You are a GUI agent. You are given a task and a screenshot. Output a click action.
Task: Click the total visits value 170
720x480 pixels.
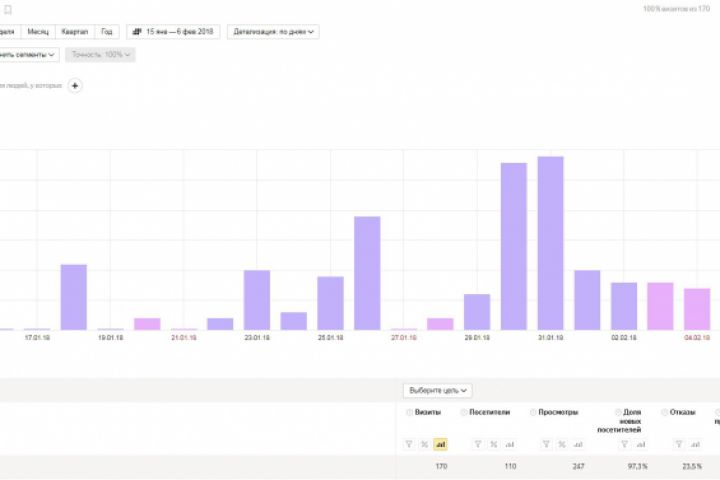point(441,466)
